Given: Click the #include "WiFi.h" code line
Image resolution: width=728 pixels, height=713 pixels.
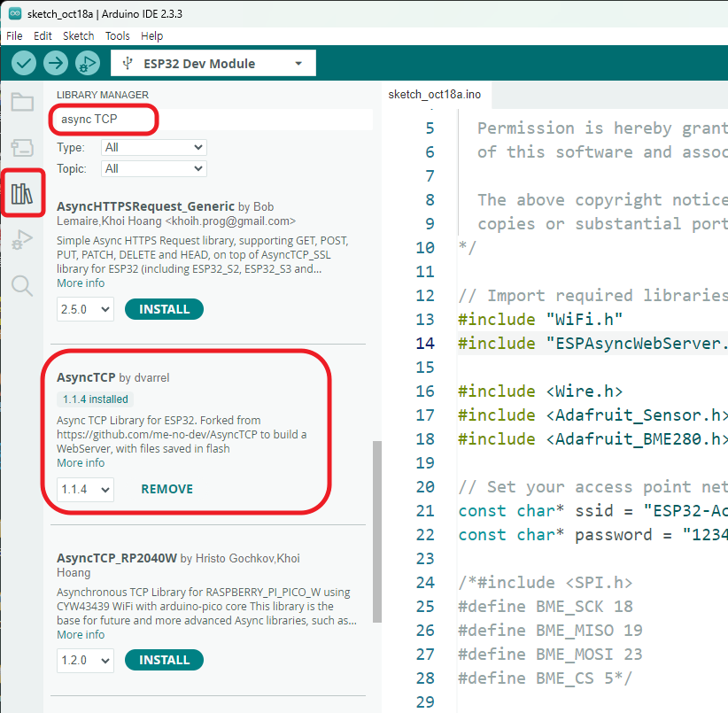Looking at the screenshot, I should pos(540,320).
